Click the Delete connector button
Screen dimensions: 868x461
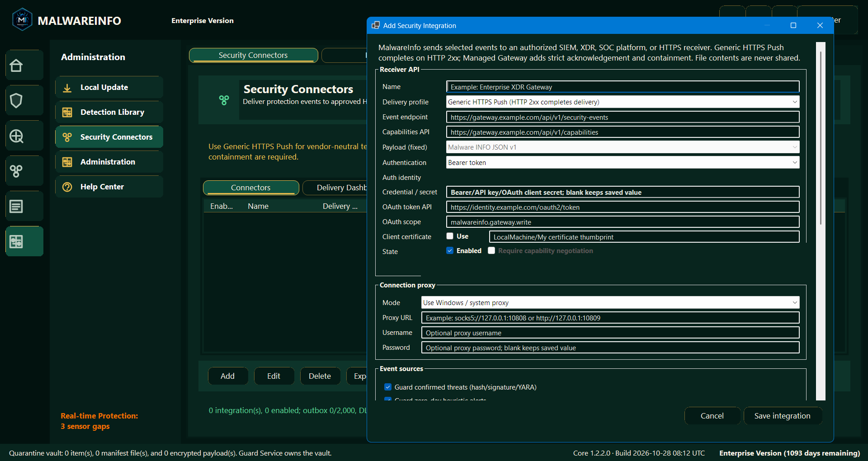[320, 376]
